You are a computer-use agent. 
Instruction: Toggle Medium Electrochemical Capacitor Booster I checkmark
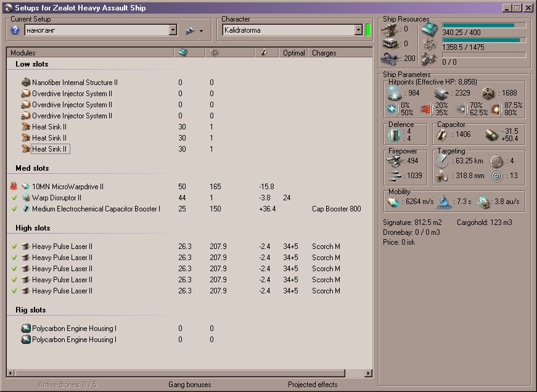(x=14, y=209)
